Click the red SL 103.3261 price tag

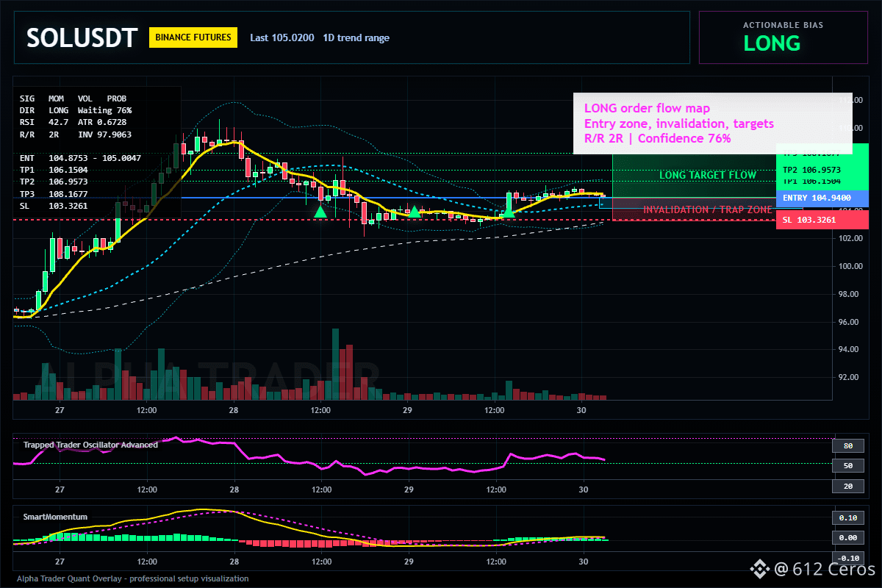pyautogui.click(x=822, y=220)
